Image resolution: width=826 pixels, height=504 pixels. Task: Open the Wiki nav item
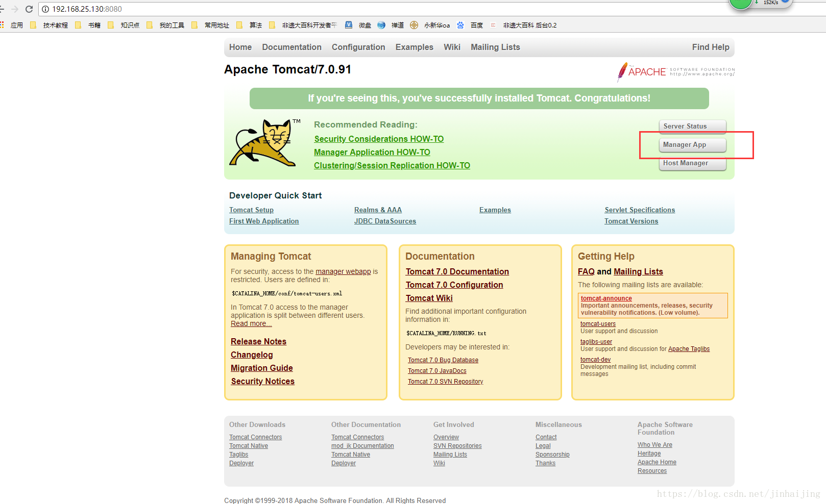[x=452, y=47]
